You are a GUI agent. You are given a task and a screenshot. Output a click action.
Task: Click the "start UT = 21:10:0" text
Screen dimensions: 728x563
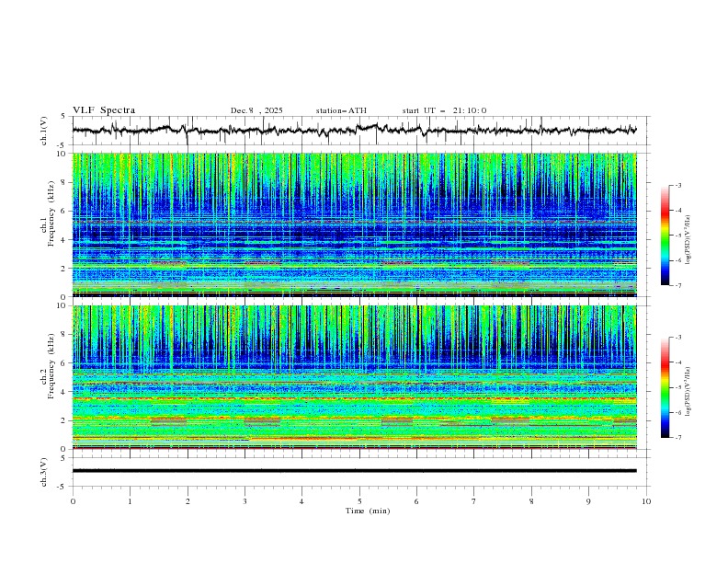(x=444, y=110)
